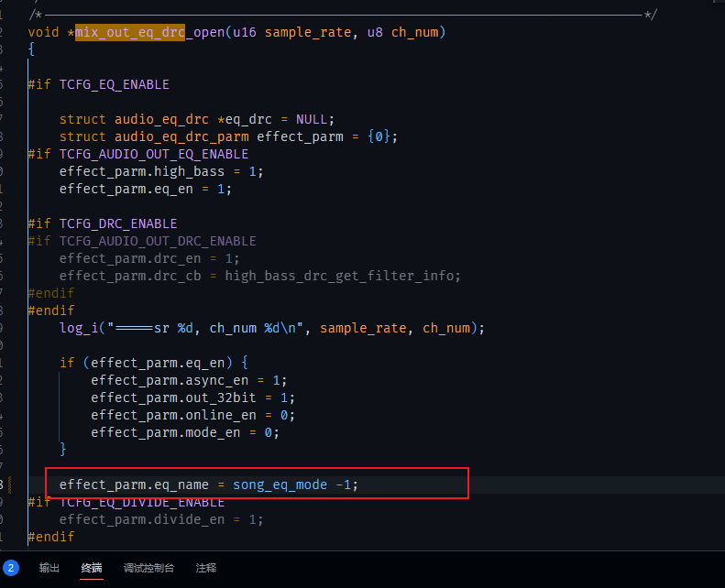This screenshot has height=588, width=725.
Task: Open the 调试控制台 tab
Action: click(x=148, y=568)
